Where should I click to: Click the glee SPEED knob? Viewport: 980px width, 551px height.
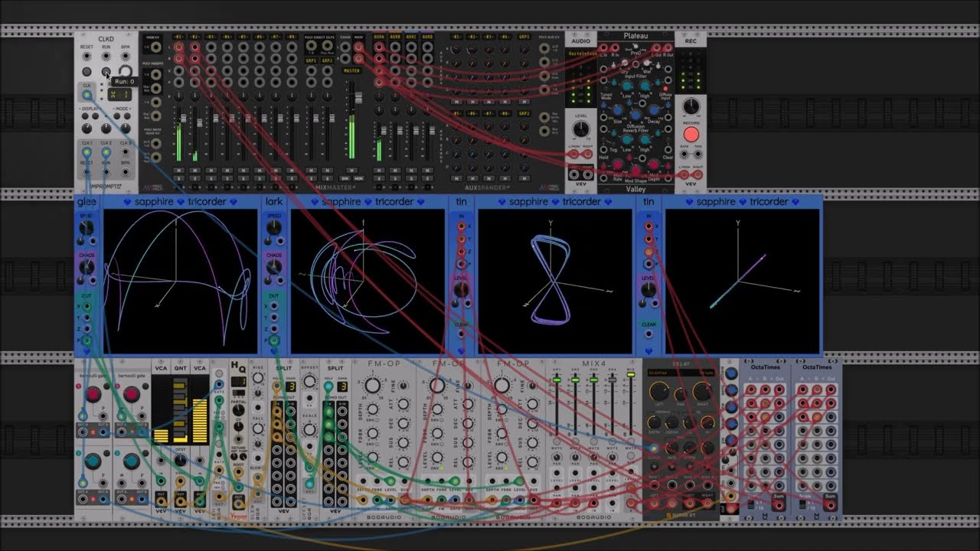click(87, 227)
